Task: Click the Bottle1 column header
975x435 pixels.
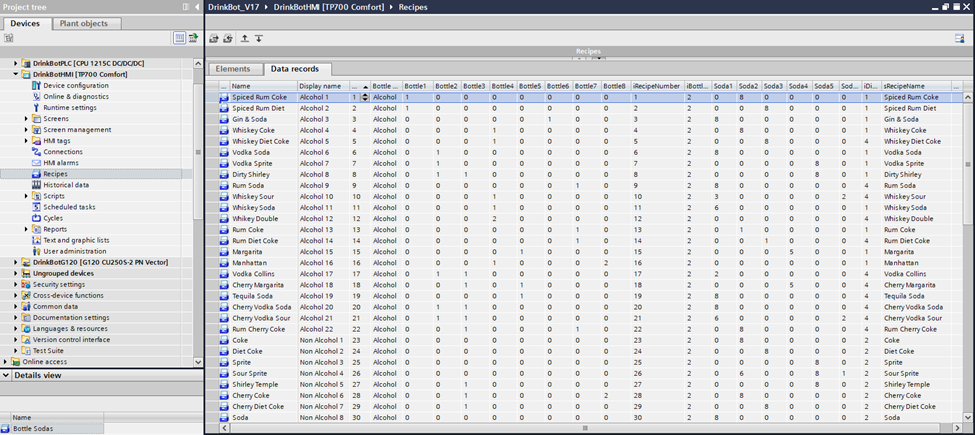Action: [x=417, y=86]
